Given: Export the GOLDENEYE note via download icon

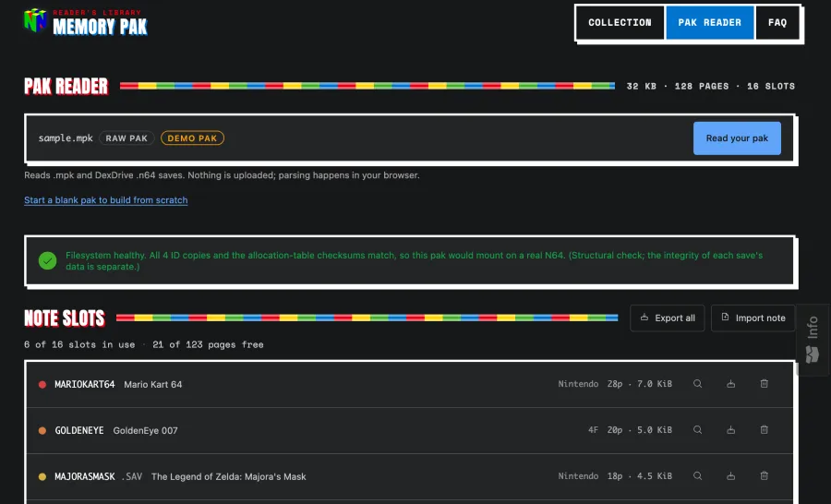Looking at the screenshot, I should click(731, 430).
